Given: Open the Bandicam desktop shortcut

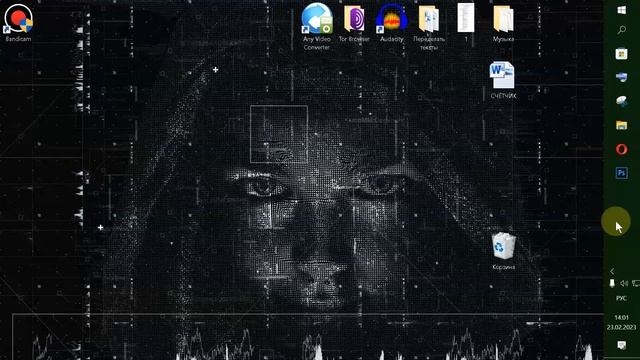Looking at the screenshot, I should point(18,22).
